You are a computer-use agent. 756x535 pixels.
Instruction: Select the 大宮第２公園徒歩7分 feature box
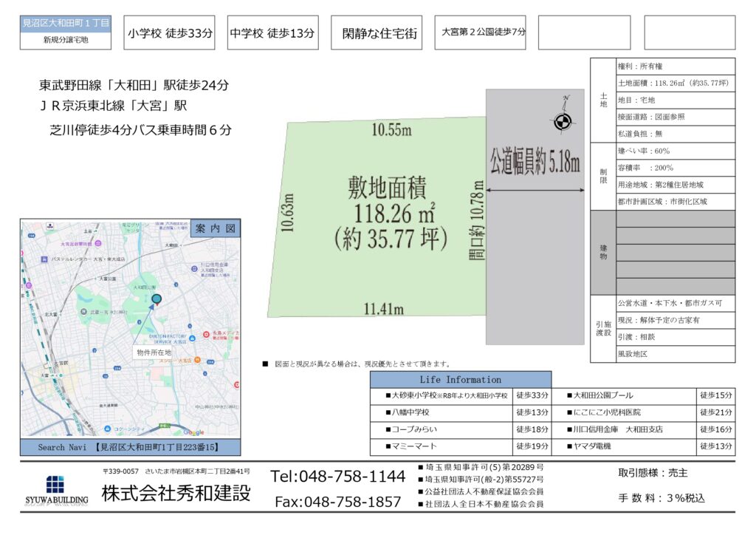(x=480, y=33)
